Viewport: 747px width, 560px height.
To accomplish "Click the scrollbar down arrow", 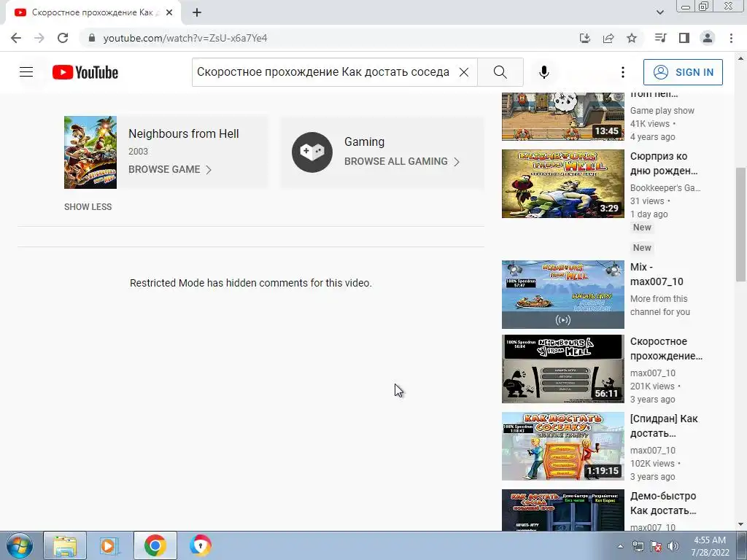I will 740,524.
